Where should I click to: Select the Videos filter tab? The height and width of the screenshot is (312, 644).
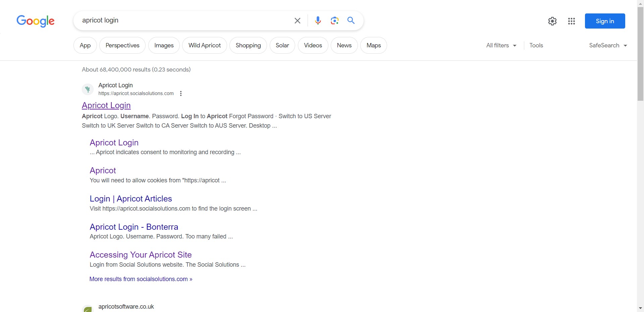pyautogui.click(x=313, y=45)
